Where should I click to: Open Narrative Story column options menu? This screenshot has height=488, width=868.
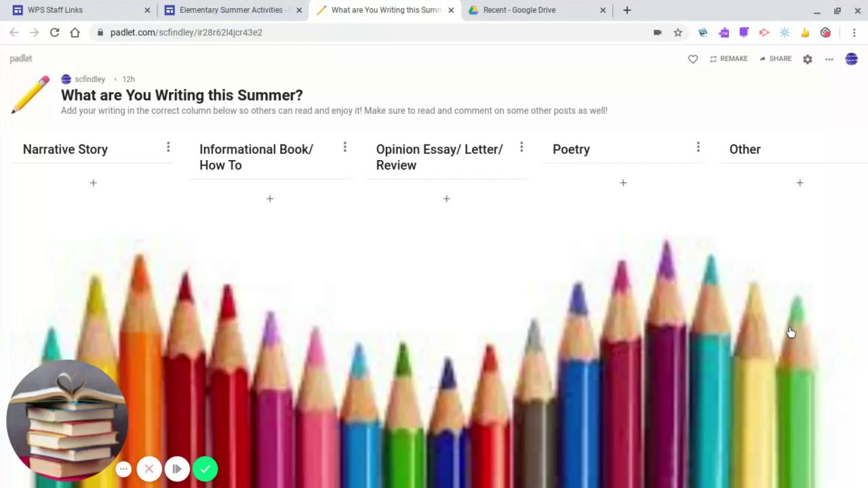[x=168, y=147]
